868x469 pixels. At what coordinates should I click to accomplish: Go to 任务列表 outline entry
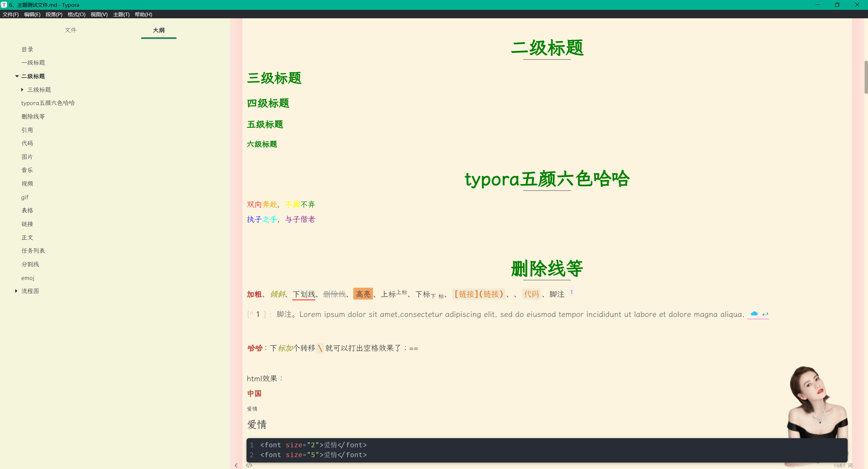(x=33, y=251)
